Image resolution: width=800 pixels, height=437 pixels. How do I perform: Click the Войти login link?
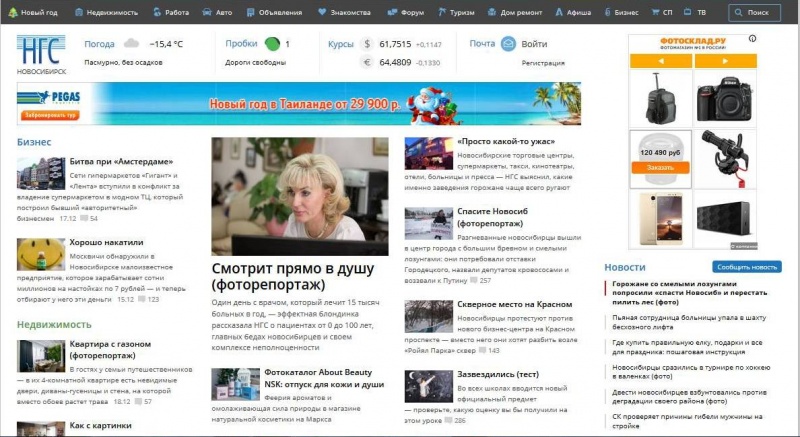pyautogui.click(x=534, y=44)
